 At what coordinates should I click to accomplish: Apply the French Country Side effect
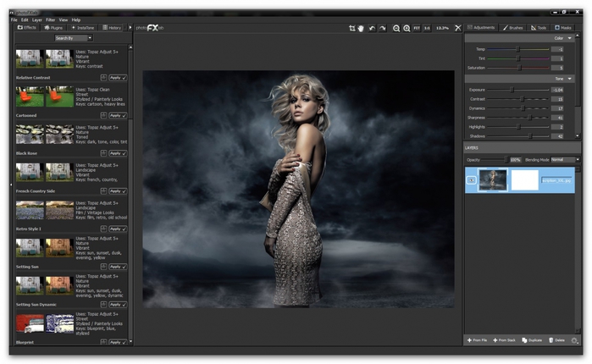(119, 191)
